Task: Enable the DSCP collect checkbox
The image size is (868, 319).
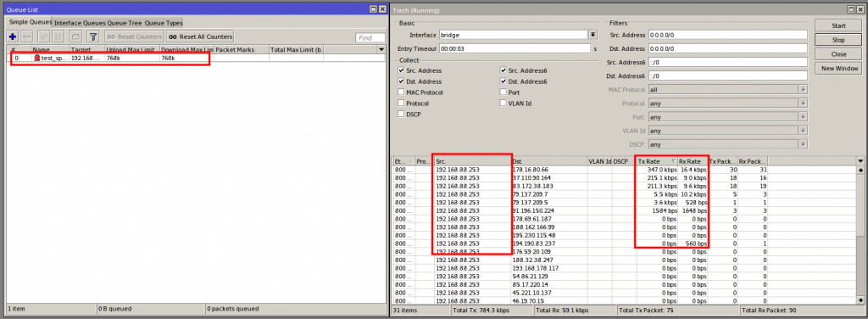Action: coord(401,114)
